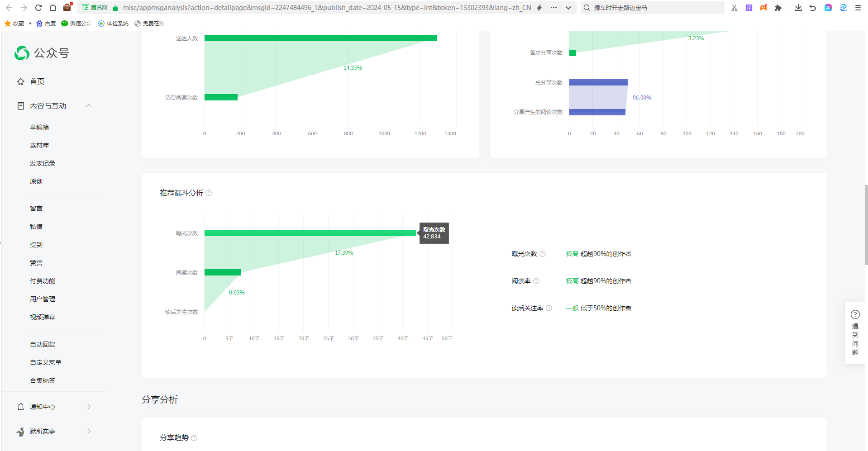Open the 免费在线 bookmark
Image resolution: width=868 pixels, height=451 pixels.
pos(149,24)
